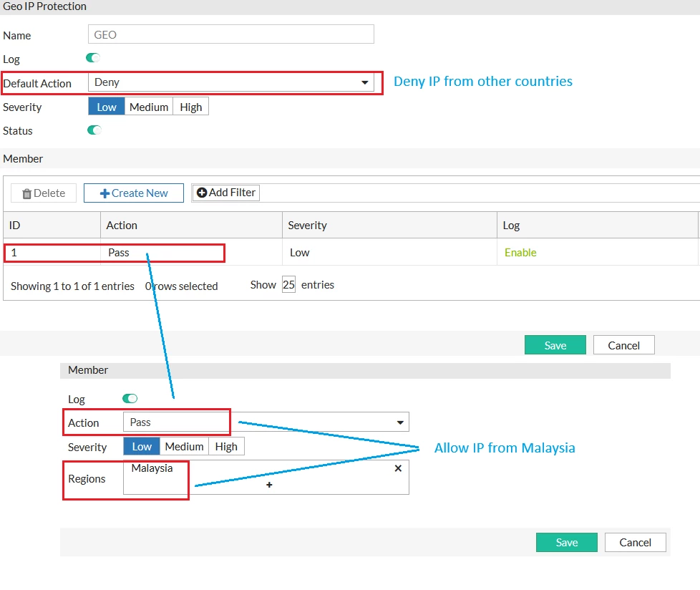Viewport: 700px width, 590px height.
Task: Set member Severity to Medium
Action: click(184, 446)
